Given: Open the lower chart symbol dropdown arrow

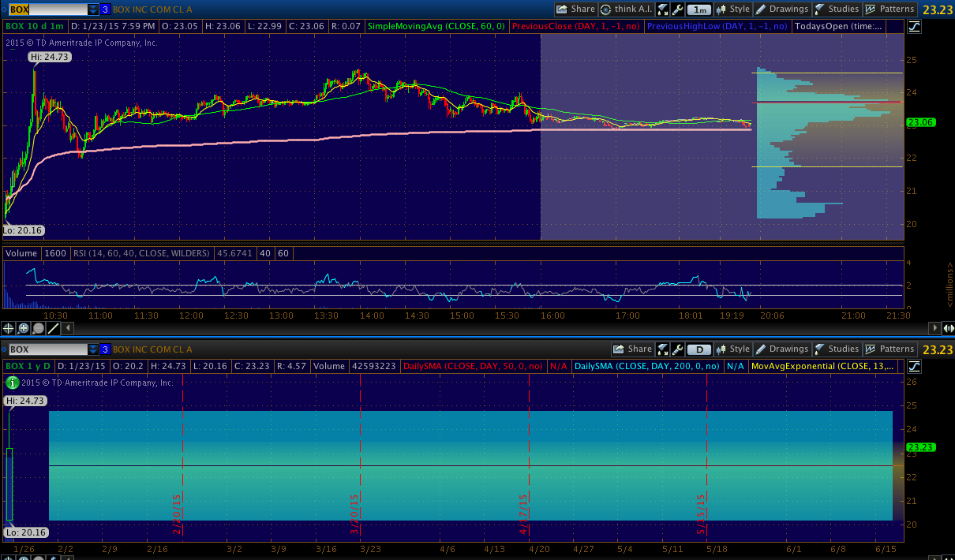Looking at the screenshot, I should (93, 349).
